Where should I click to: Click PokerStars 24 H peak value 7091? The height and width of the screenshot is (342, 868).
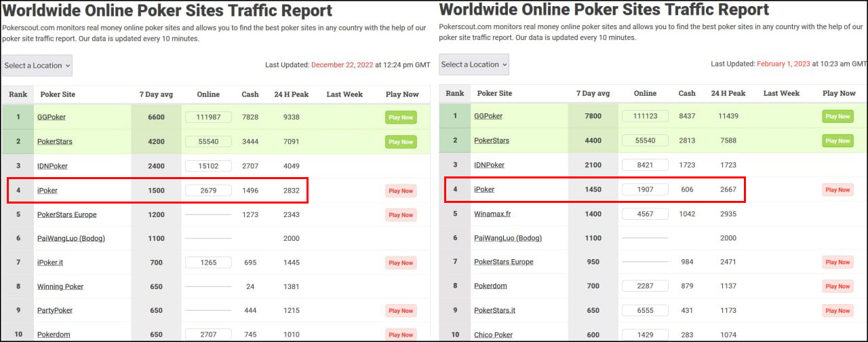tap(291, 142)
